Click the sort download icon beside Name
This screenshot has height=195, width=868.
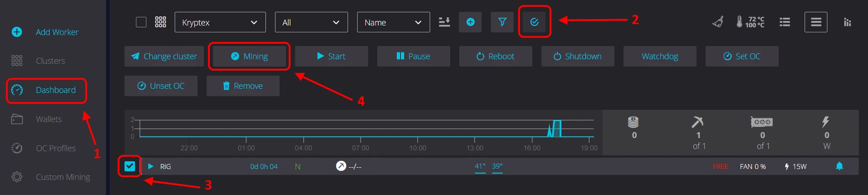pos(444,22)
